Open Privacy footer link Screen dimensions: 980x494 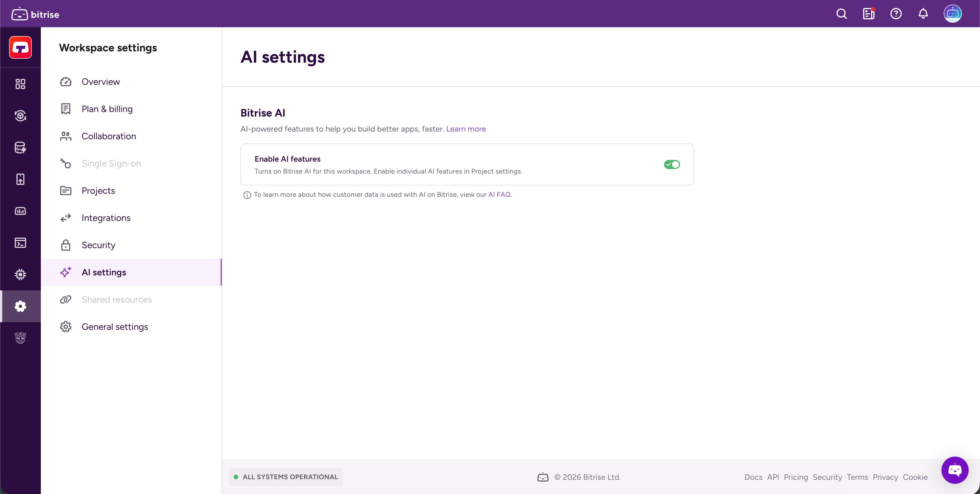pyautogui.click(x=885, y=477)
